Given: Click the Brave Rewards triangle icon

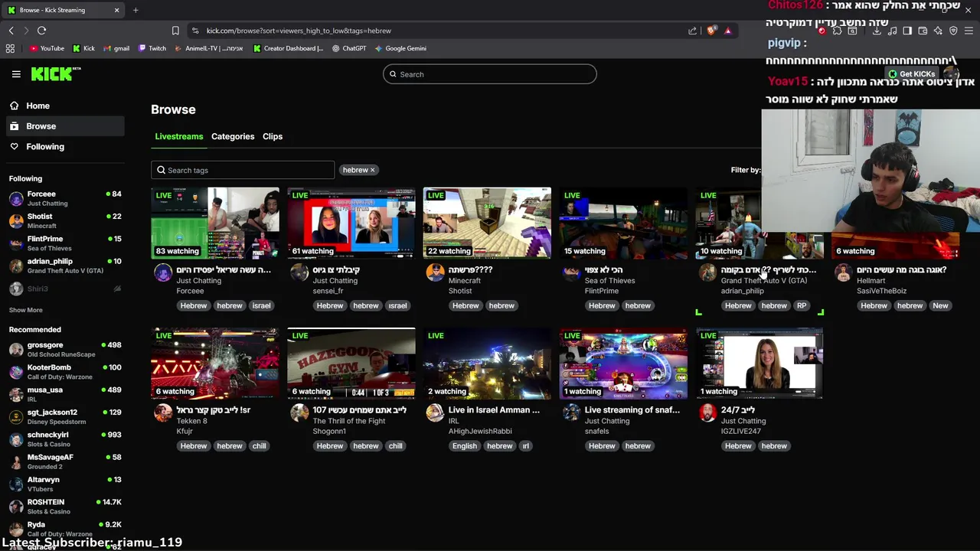Looking at the screenshot, I should click(x=728, y=31).
